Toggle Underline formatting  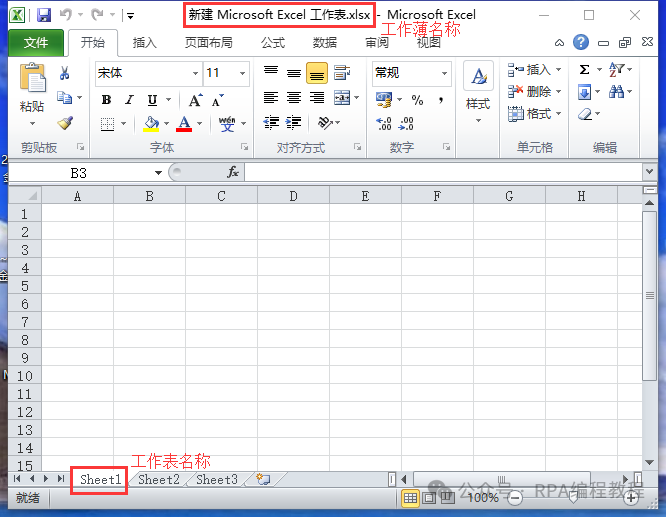(x=152, y=100)
